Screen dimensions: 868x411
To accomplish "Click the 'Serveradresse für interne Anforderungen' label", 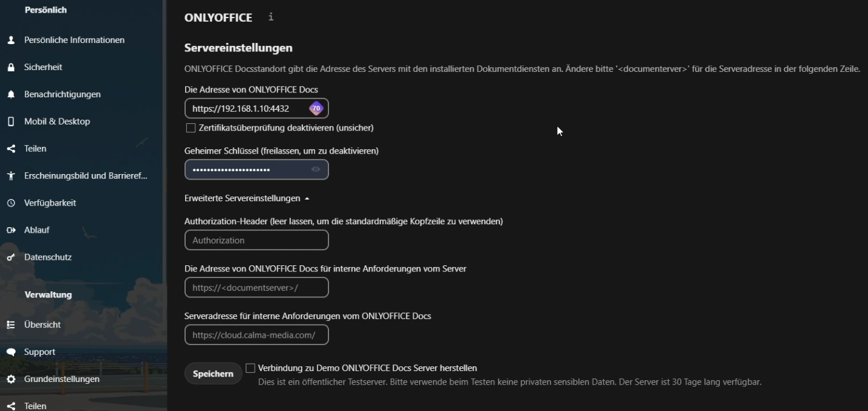I will point(308,316).
